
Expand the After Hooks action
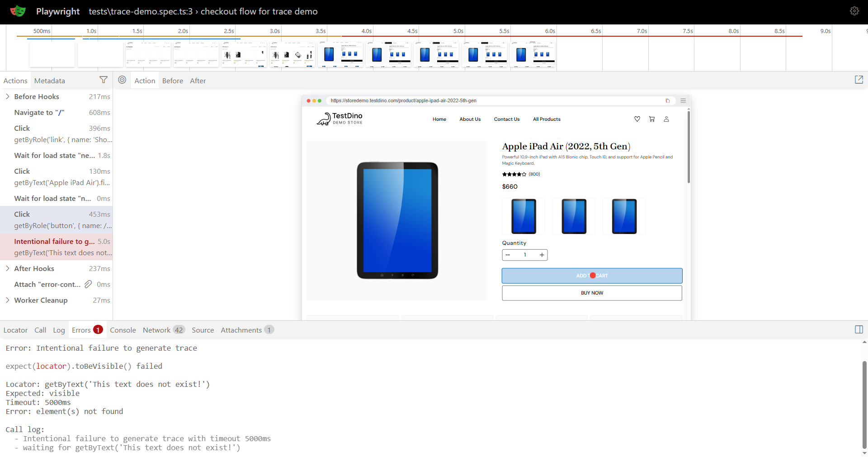[x=8, y=268]
